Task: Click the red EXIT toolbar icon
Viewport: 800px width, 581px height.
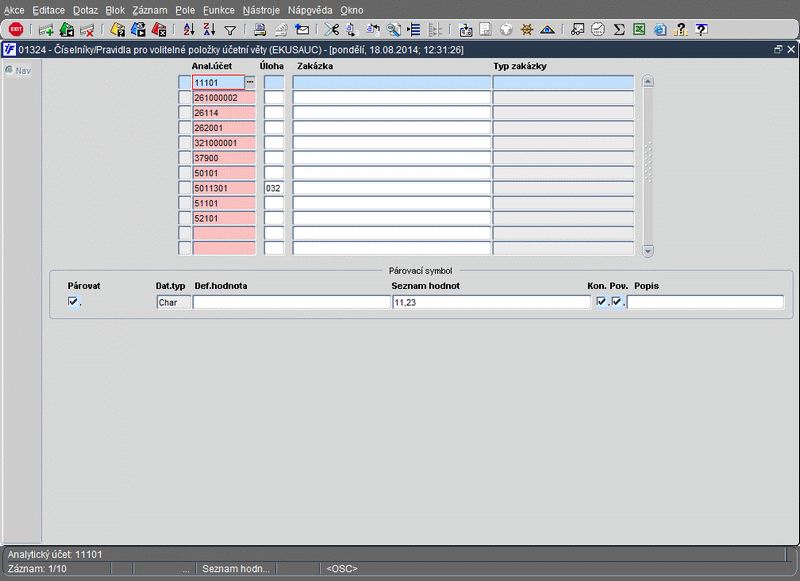Action: point(16,30)
